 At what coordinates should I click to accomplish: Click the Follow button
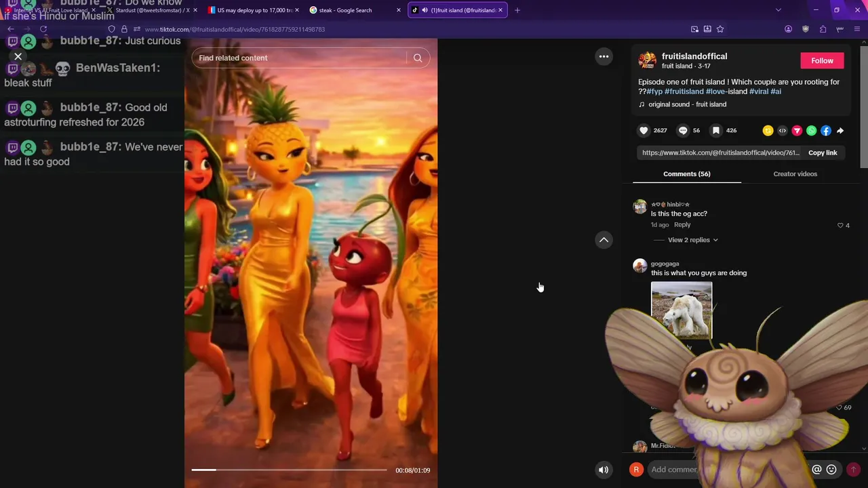822,60
